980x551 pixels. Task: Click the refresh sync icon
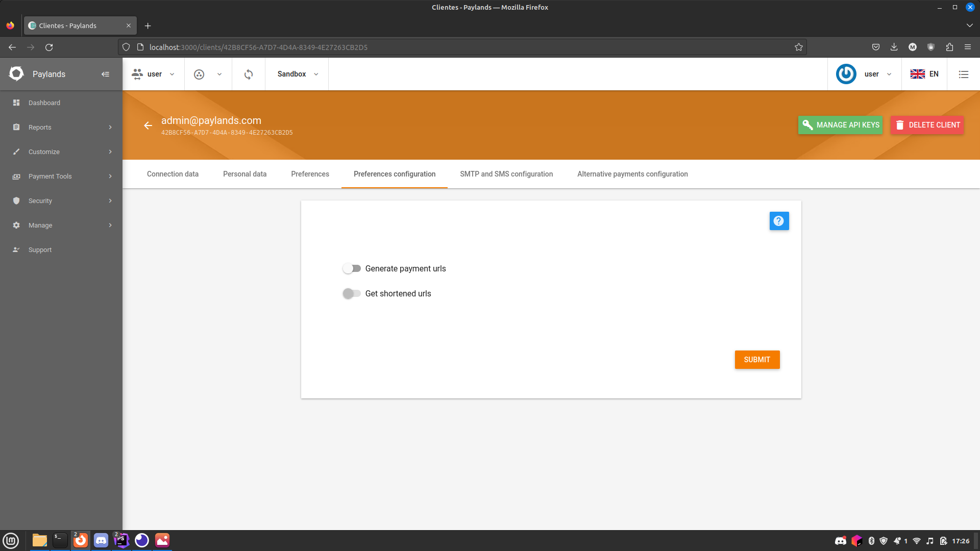pyautogui.click(x=249, y=74)
